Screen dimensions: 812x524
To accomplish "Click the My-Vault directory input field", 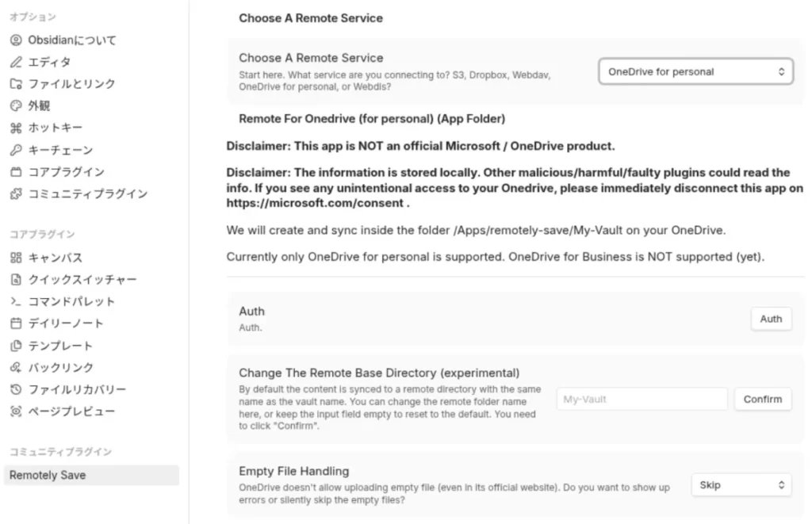I will tap(641, 399).
